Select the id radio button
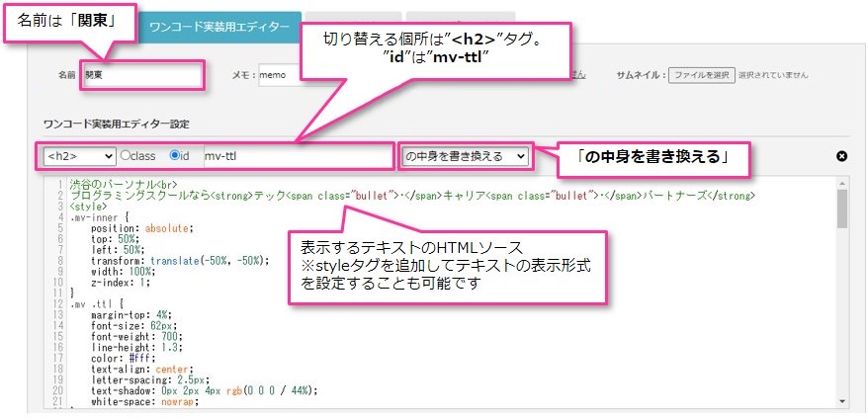 174,156
